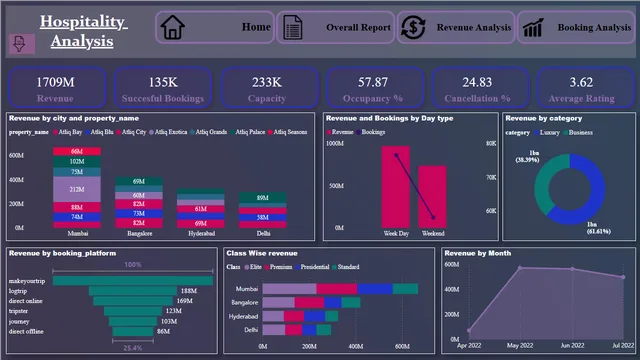The image size is (640, 360).
Task: Click the Jul 2022 point on Revenue by Month
Action: [x=623, y=277]
